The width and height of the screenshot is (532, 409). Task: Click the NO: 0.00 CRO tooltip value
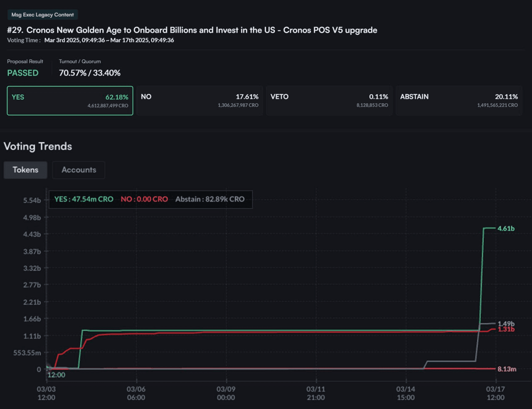point(144,199)
